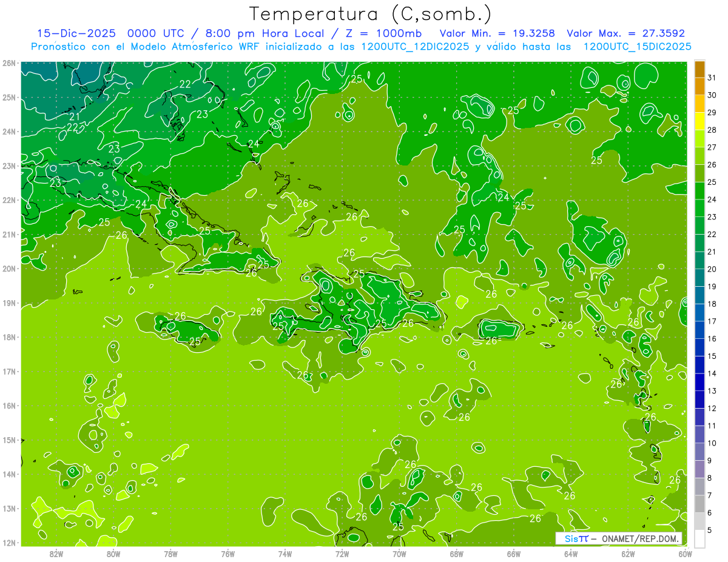The image size is (728, 562).
Task: Click the 24N latitude axis label
Action: pos(8,132)
